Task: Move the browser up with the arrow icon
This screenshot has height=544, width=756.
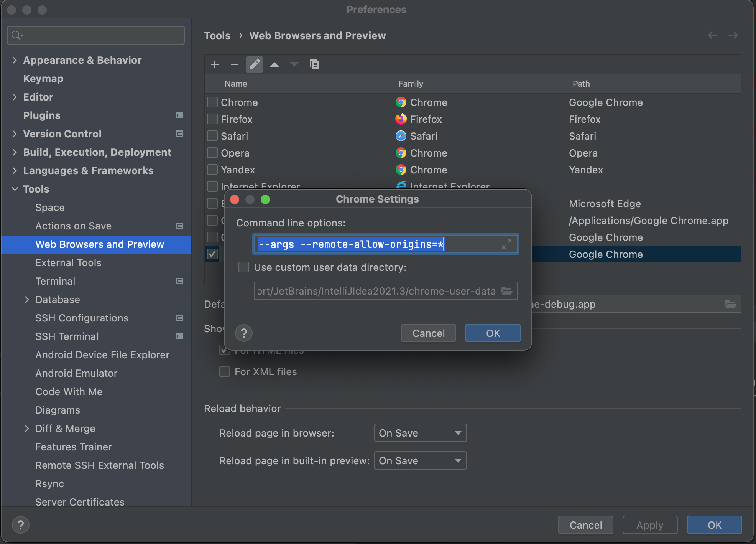Action: click(x=274, y=64)
